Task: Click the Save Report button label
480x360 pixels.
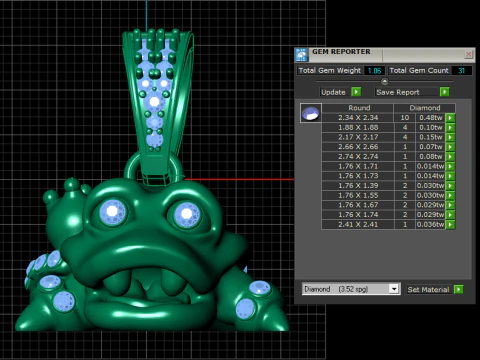Action: pos(398,92)
